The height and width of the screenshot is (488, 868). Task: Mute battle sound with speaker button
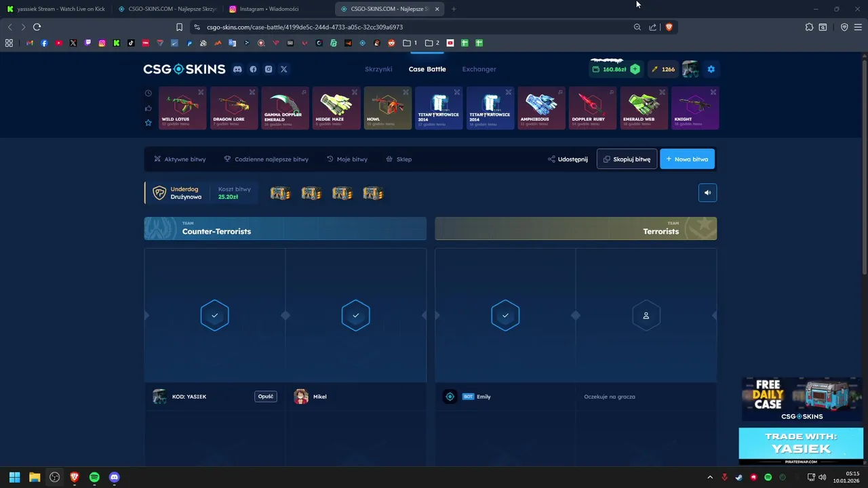click(707, 193)
